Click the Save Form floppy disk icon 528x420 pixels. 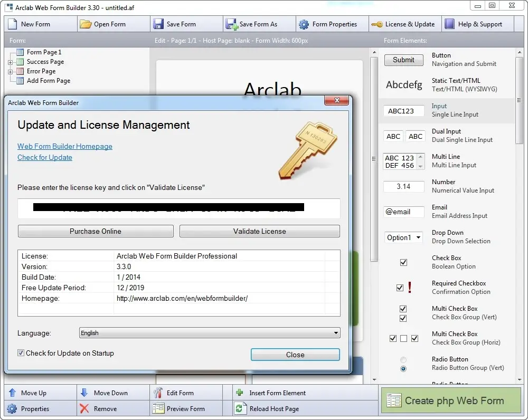(158, 24)
